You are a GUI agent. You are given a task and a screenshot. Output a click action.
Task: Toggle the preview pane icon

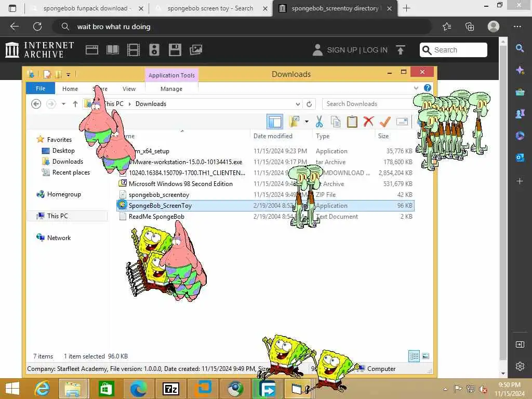click(x=275, y=122)
